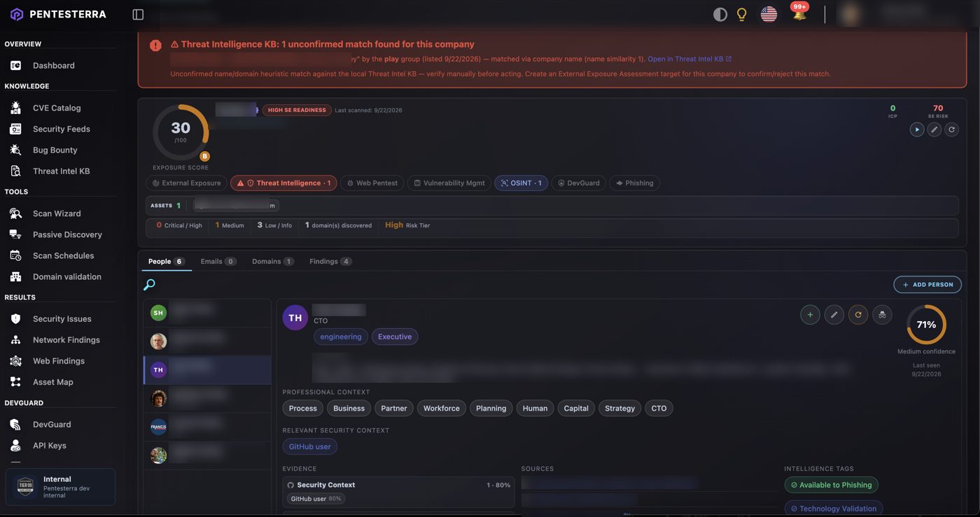The image size is (980, 517).
Task: Switch to the Emails tab
Action: [x=218, y=262]
